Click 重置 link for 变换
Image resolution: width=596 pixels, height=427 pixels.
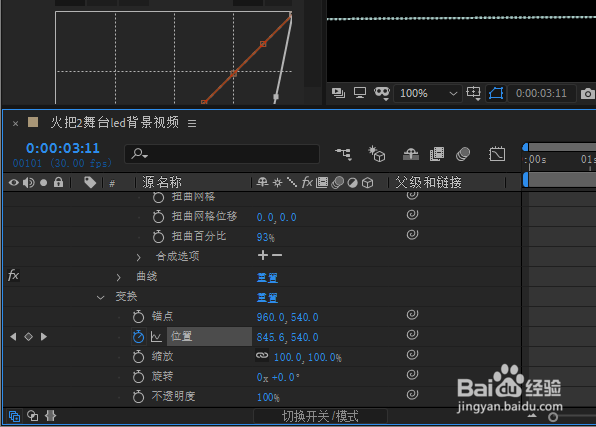[x=267, y=297]
